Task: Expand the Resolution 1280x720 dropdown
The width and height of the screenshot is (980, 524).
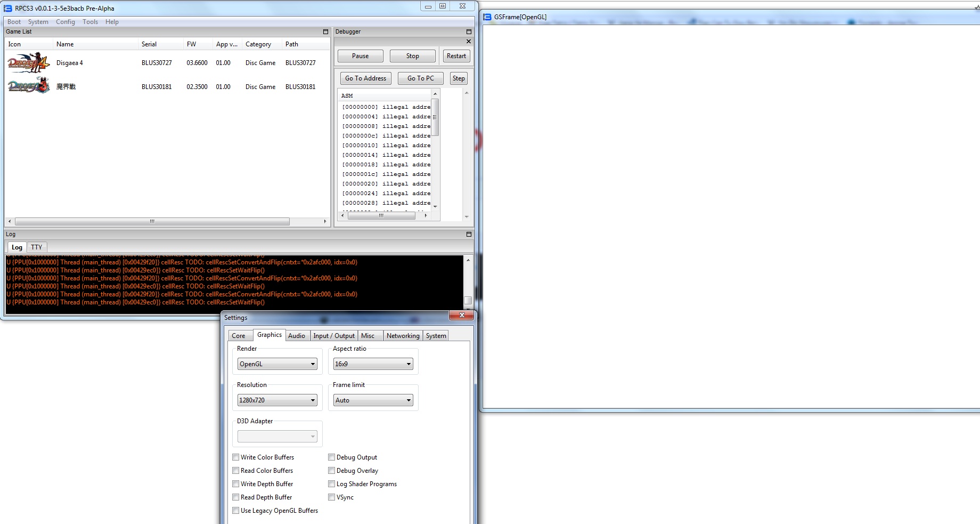Action: click(x=277, y=400)
